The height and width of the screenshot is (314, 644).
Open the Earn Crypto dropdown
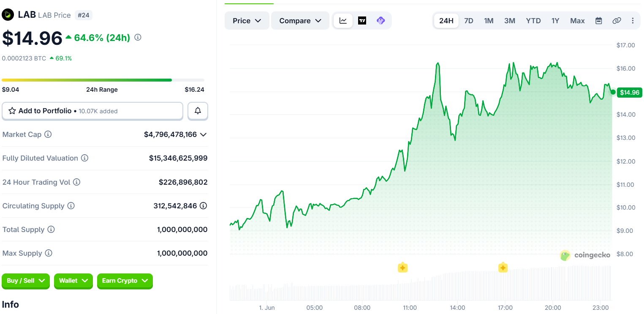(x=125, y=281)
